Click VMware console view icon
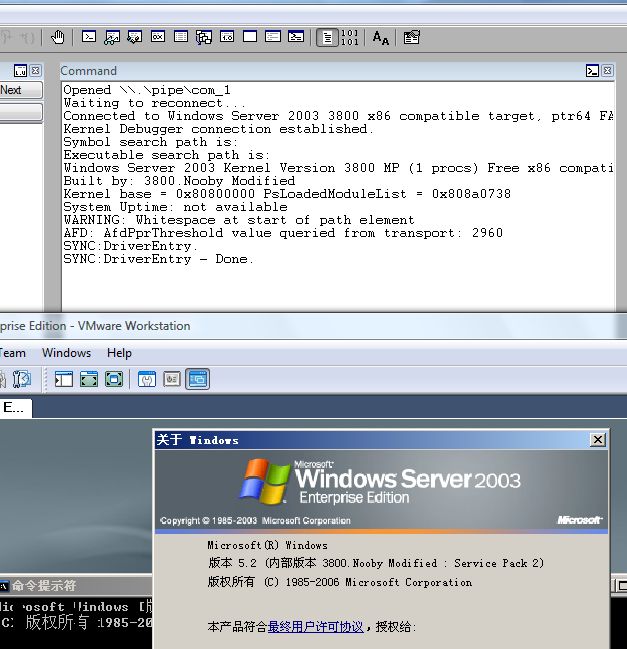Image resolution: width=627 pixels, height=649 pixels. [197, 379]
